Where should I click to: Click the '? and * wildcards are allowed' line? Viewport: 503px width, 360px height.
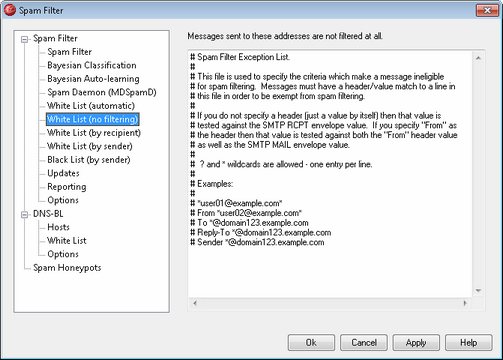[x=281, y=164]
